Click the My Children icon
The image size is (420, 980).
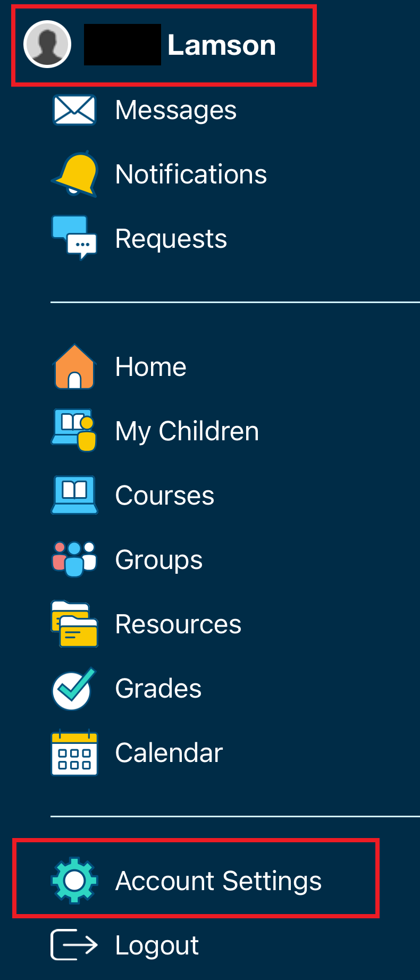74,430
